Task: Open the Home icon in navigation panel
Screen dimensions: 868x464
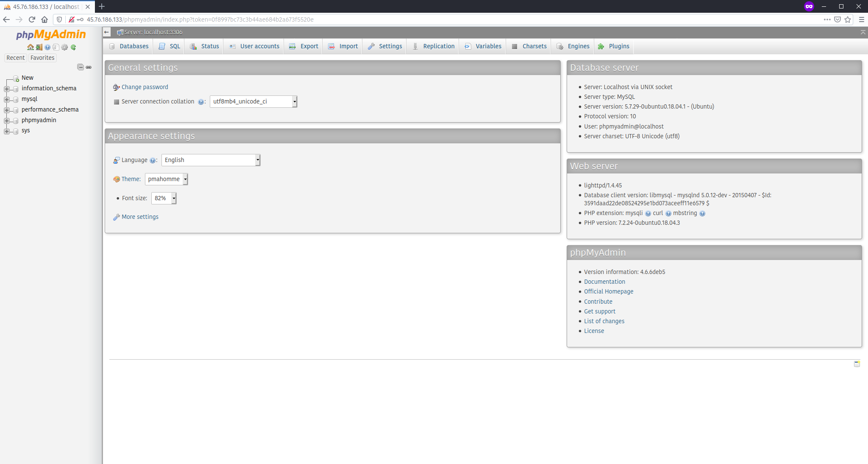Action: point(30,47)
